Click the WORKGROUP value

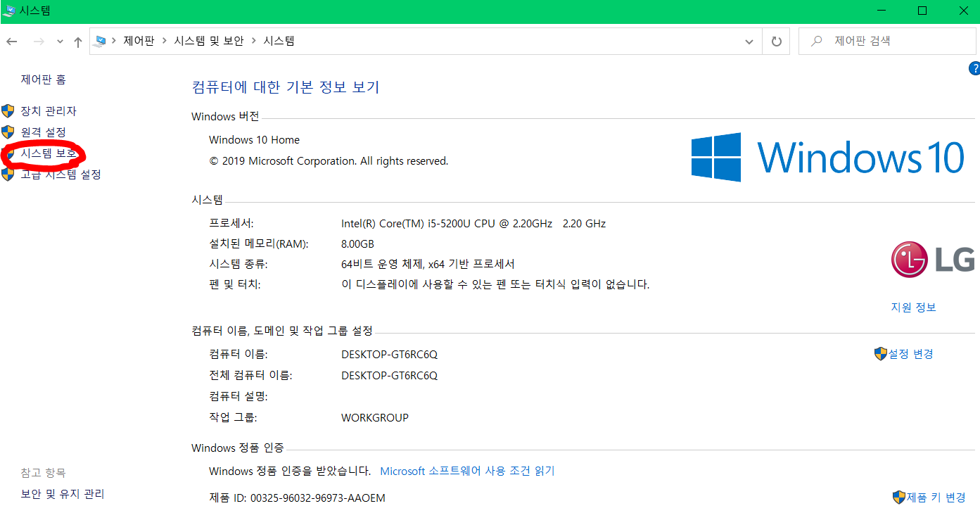pos(375,417)
